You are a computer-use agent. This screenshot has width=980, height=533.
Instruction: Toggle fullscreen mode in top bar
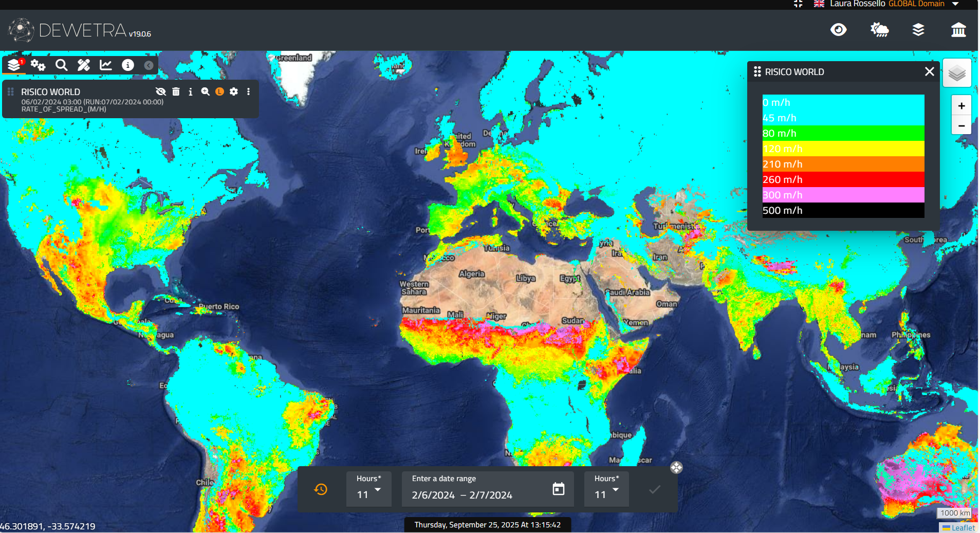[x=798, y=4]
